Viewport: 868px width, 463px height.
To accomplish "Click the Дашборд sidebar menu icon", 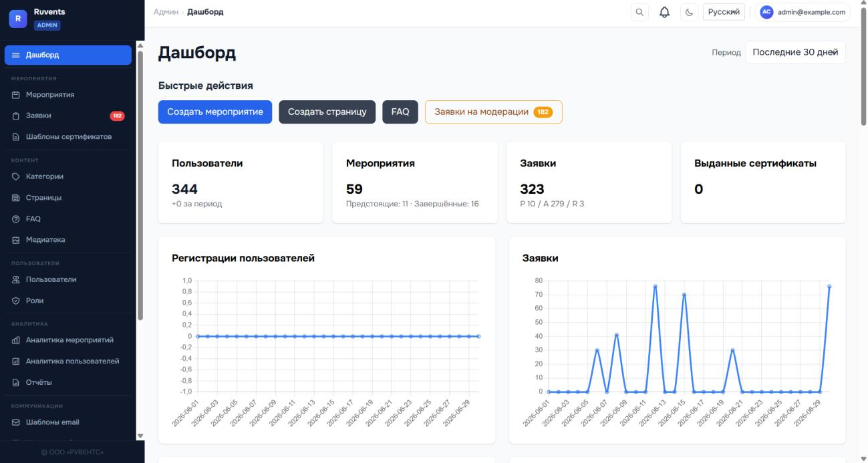I will click(16, 55).
